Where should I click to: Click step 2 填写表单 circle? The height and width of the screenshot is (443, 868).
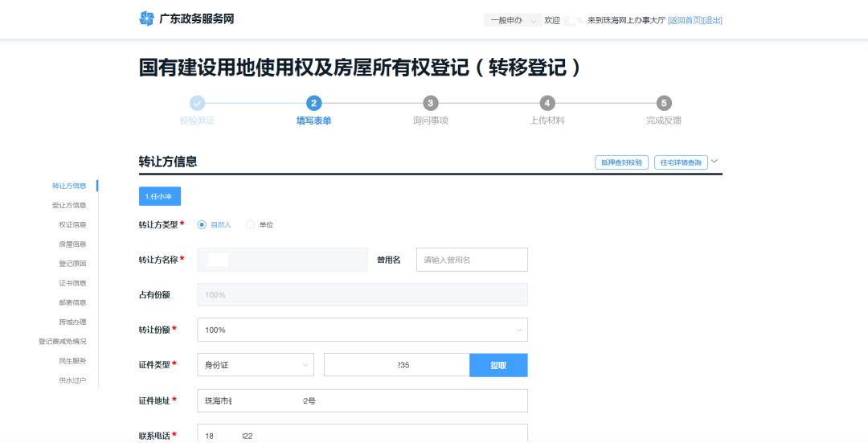[x=313, y=103]
